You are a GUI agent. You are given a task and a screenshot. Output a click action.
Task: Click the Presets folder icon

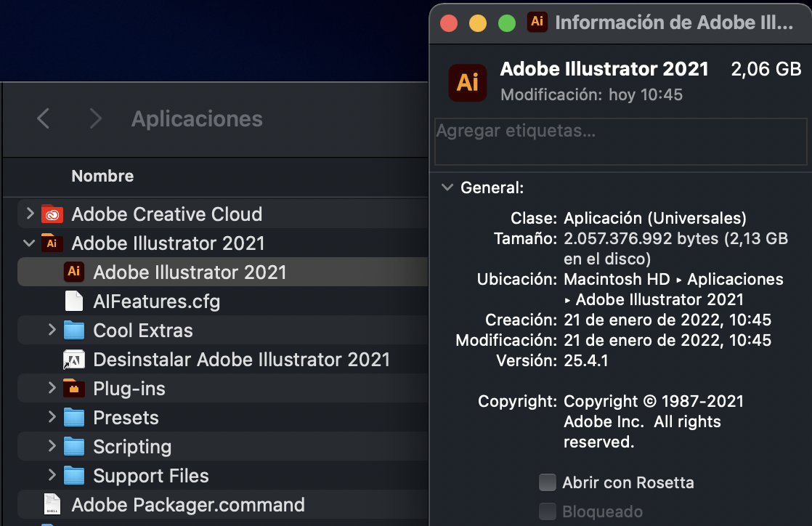(x=73, y=417)
